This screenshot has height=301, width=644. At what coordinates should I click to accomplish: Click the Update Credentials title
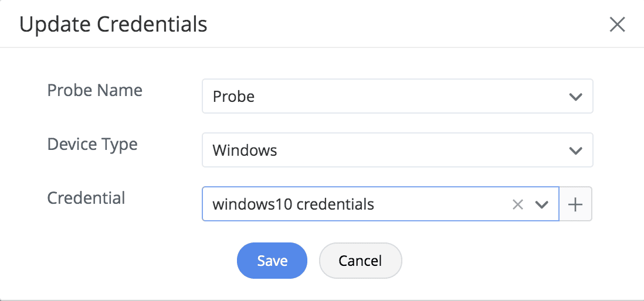(113, 25)
